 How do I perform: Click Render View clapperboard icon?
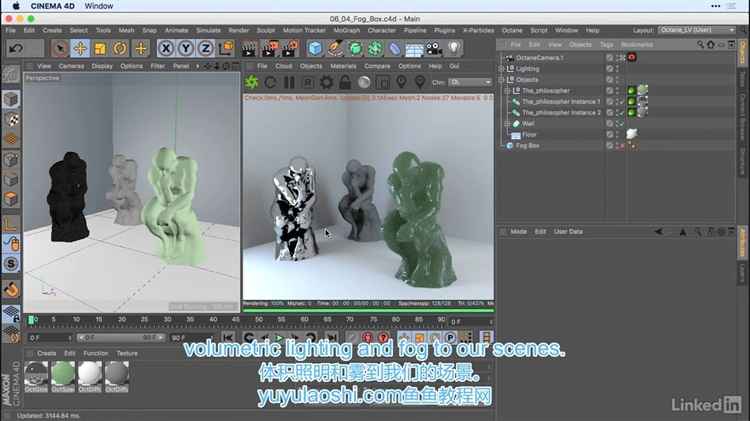pyautogui.click(x=249, y=48)
